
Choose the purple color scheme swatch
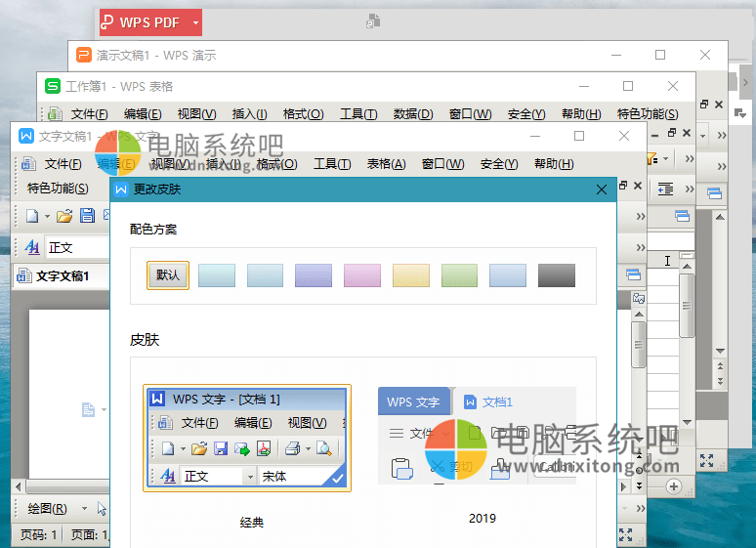pyautogui.click(x=314, y=274)
